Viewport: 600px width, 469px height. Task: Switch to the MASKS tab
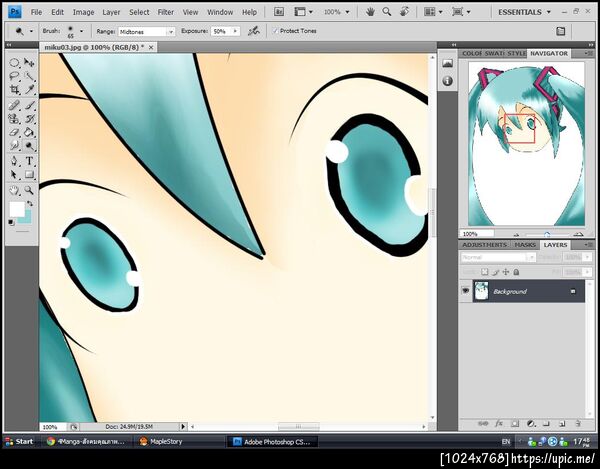point(525,245)
